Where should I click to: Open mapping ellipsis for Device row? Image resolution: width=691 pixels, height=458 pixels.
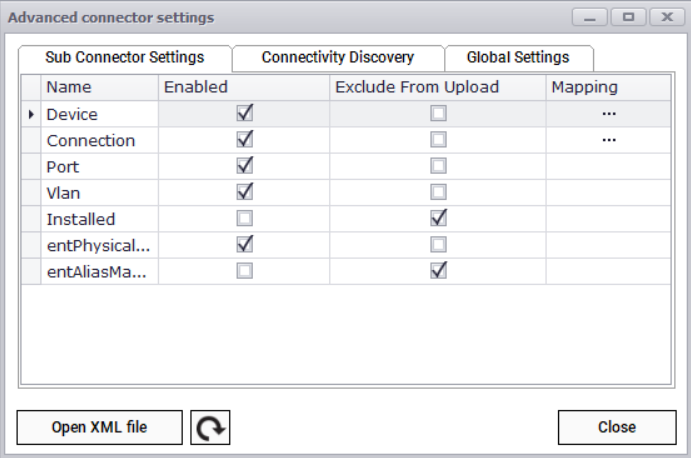click(x=609, y=114)
